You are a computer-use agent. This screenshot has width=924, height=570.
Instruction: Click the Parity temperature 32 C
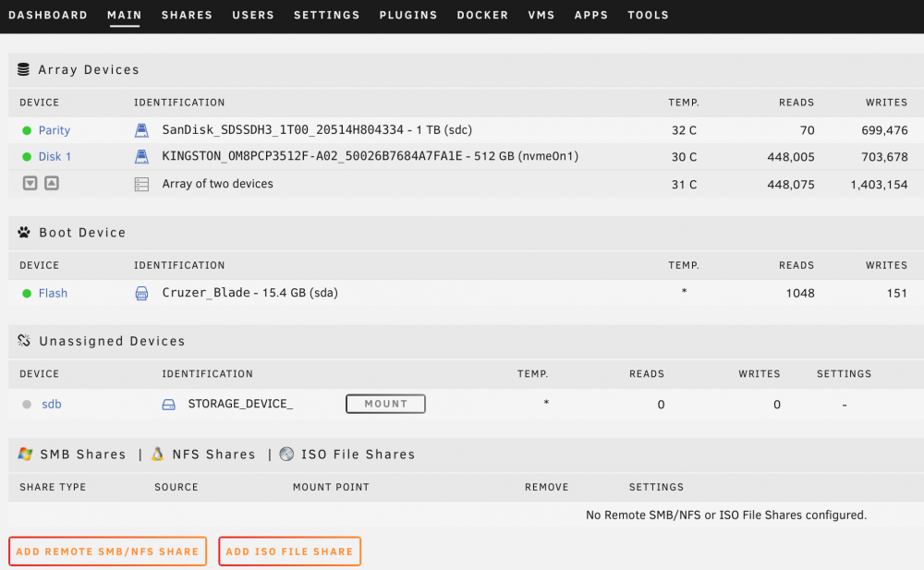(x=684, y=130)
